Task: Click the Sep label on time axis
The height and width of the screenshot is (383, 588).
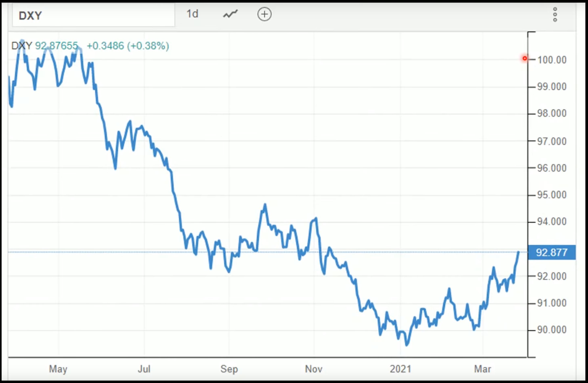Action: click(x=229, y=369)
